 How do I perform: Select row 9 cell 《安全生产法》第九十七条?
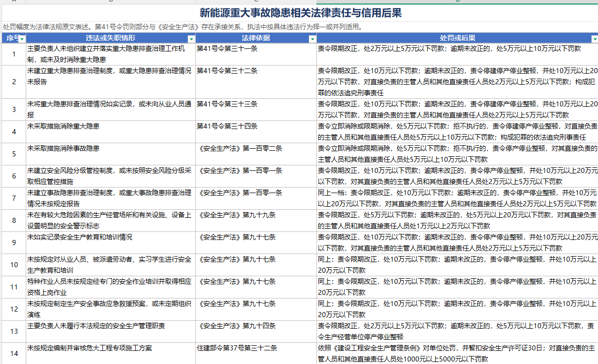(x=256, y=243)
